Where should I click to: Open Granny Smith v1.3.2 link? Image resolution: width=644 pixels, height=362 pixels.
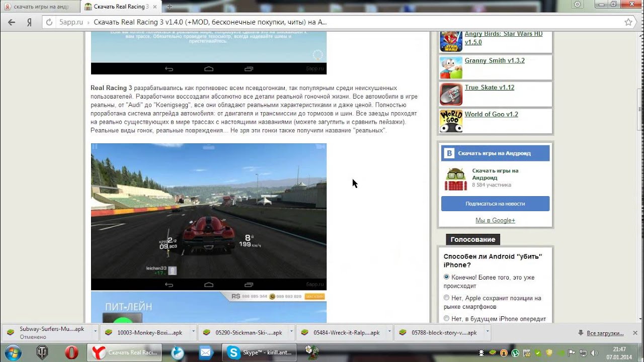pyautogui.click(x=495, y=60)
